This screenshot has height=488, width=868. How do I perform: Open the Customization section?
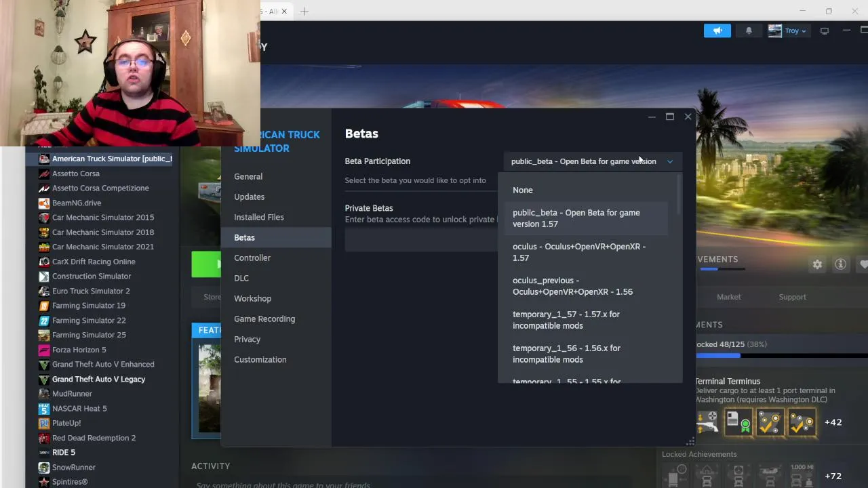(276, 359)
